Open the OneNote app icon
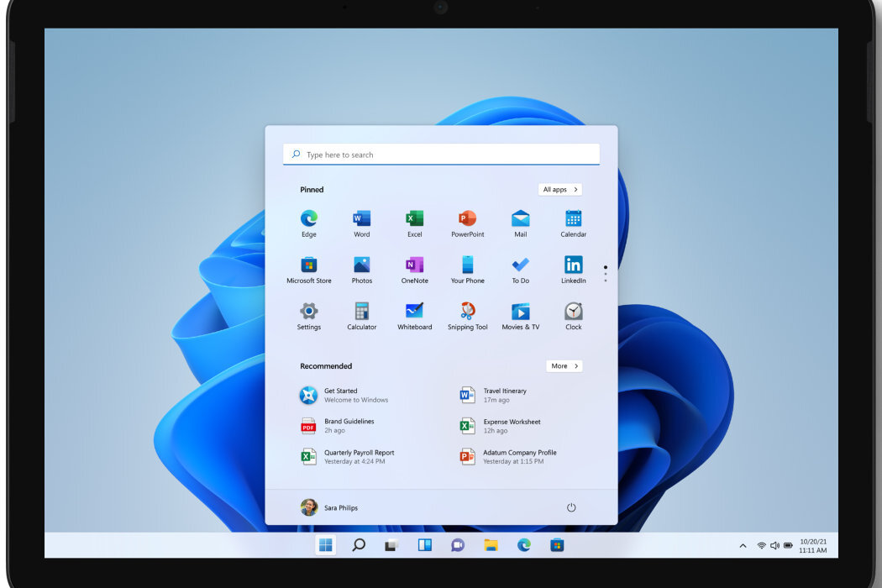The width and height of the screenshot is (882, 588). tap(414, 265)
